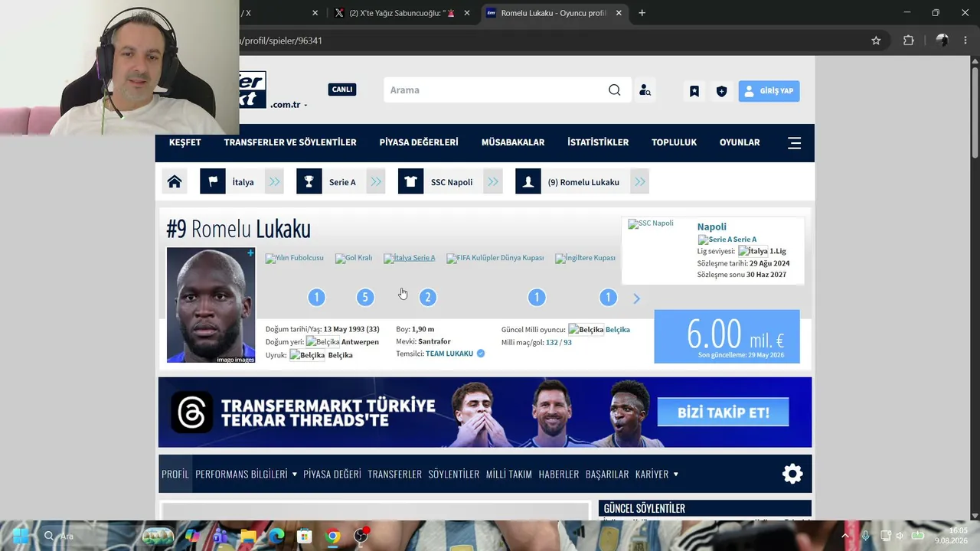Click the 6.00 mil. € market value box
Image resolution: width=980 pixels, height=551 pixels.
point(727,337)
